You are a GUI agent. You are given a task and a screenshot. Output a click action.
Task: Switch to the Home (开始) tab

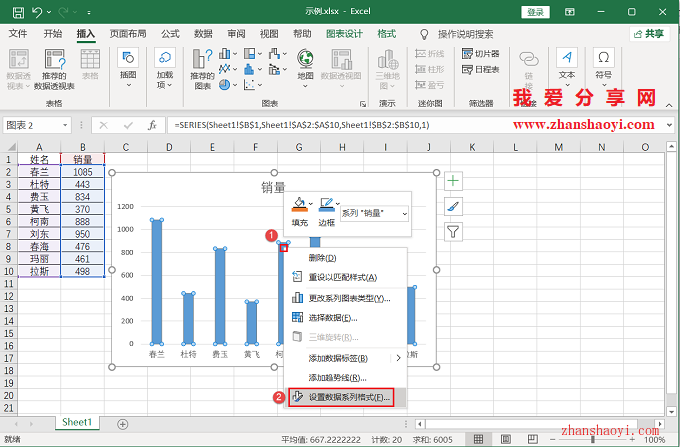point(52,34)
